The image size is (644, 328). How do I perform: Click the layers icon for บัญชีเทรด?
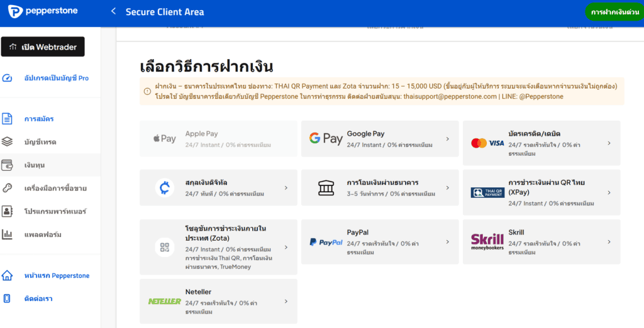7,141
